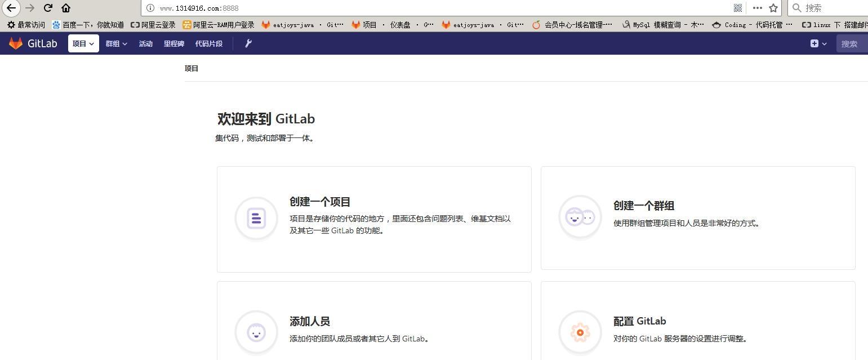Click the browser back arrow button
Screen dimensions: 868x360
[x=11, y=8]
